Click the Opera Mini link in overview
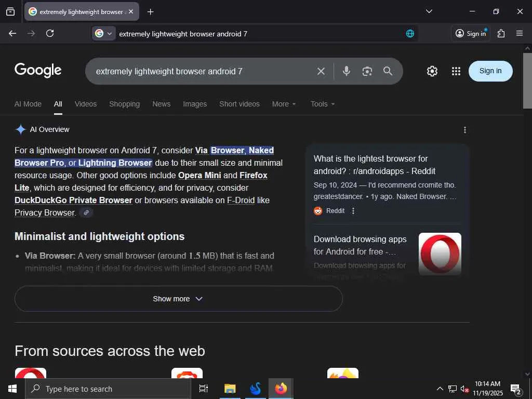This screenshot has height=399, width=532. (199, 175)
